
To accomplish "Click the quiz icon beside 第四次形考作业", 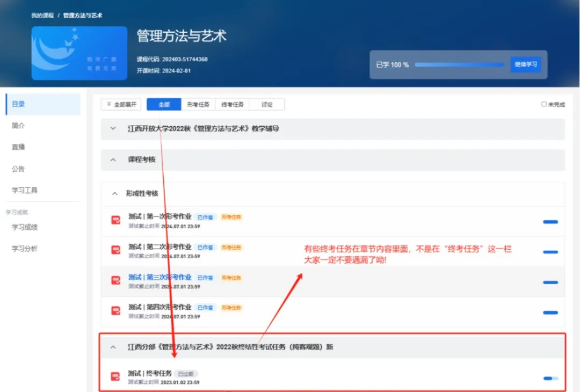I will pyautogui.click(x=115, y=310).
